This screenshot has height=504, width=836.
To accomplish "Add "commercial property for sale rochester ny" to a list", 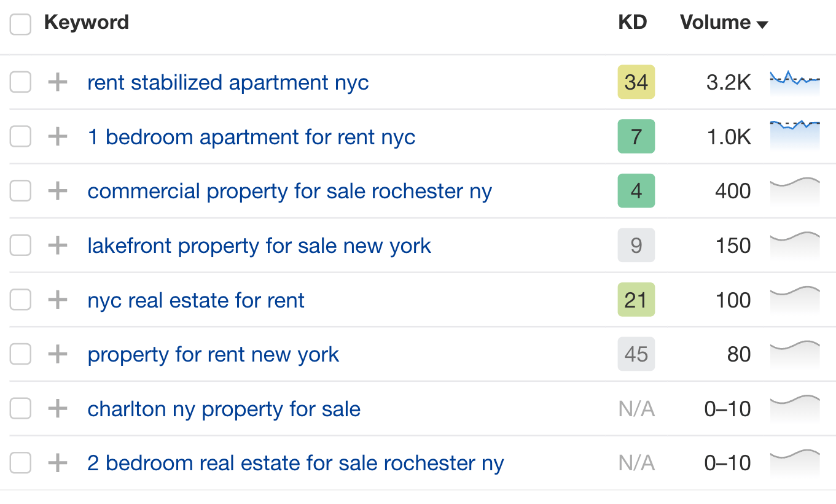I will pyautogui.click(x=57, y=191).
